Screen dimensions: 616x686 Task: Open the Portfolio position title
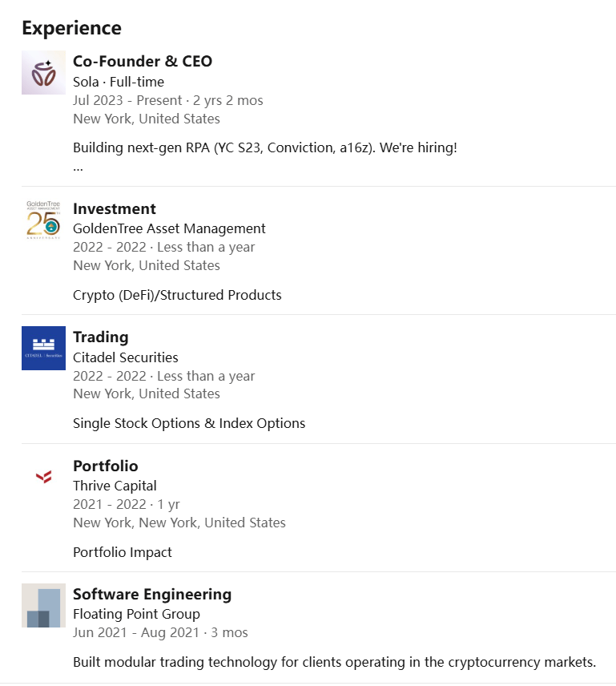point(105,466)
